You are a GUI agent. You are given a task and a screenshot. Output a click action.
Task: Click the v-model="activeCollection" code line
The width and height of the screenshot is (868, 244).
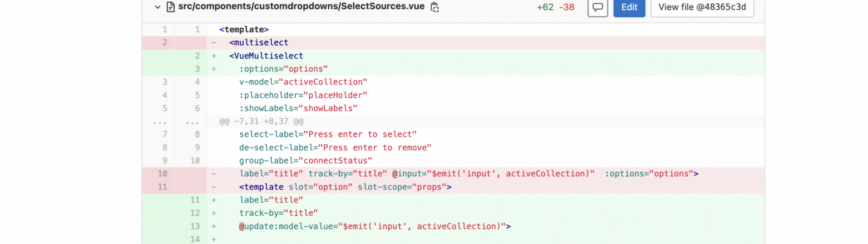(x=303, y=82)
